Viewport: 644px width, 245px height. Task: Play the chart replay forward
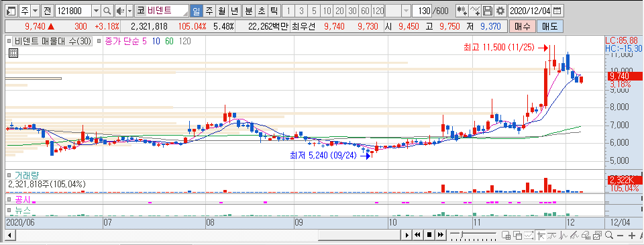click(x=407, y=235)
